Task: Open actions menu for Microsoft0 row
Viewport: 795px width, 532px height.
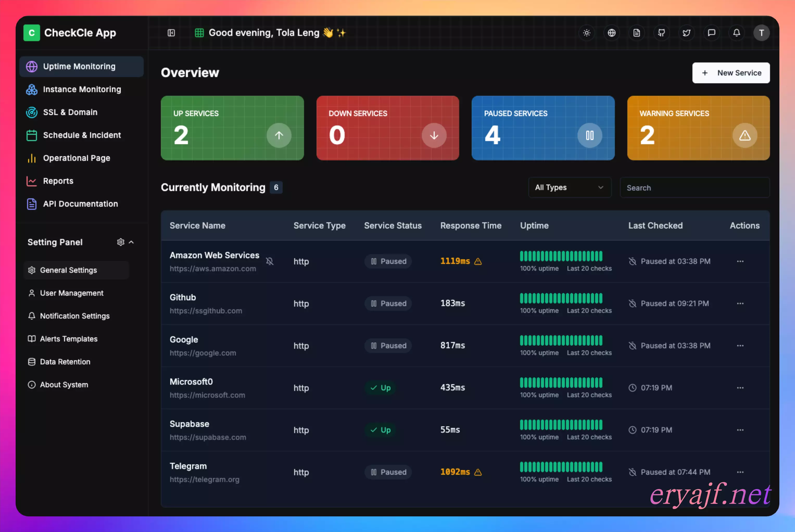Action: point(740,388)
